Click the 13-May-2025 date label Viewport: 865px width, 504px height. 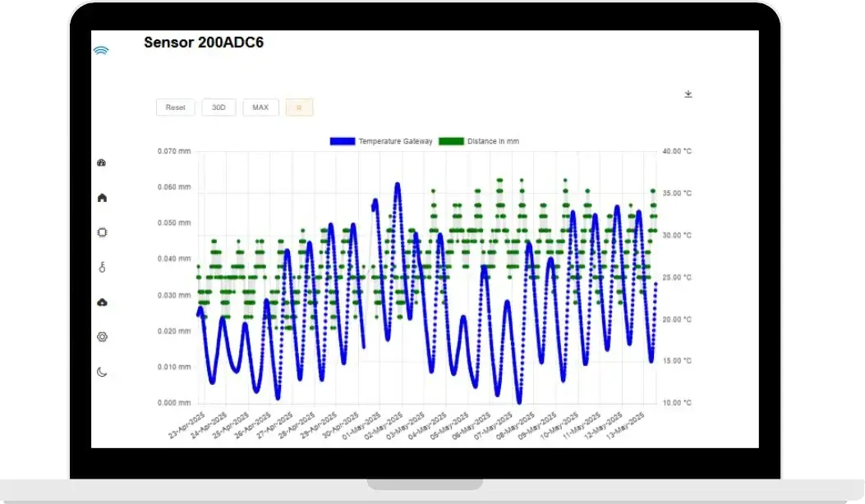626,424
